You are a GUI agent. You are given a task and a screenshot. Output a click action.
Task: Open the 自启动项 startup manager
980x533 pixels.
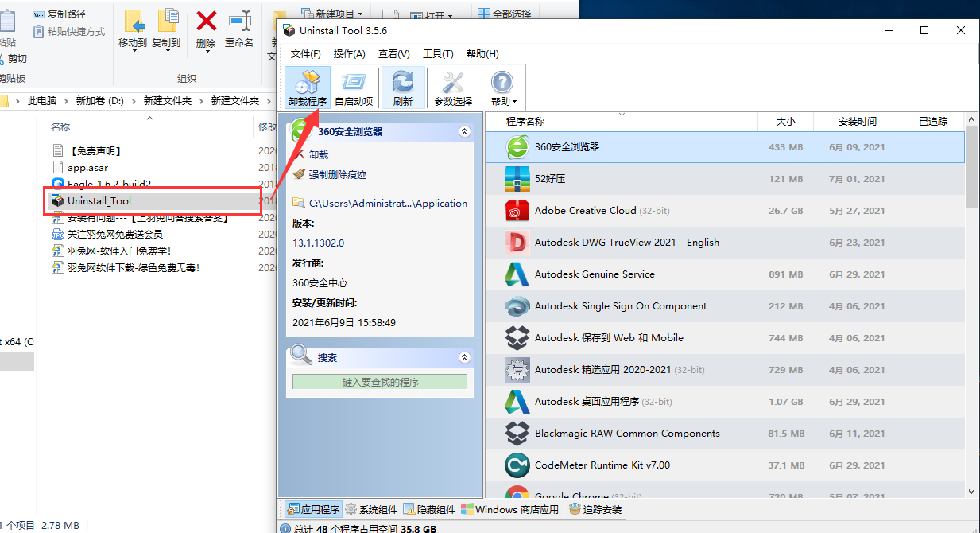click(x=354, y=88)
